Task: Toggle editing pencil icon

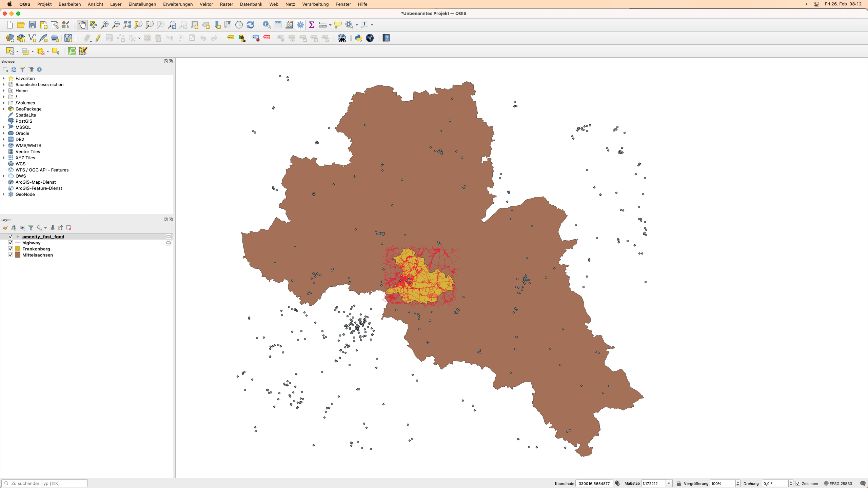Action: [x=98, y=38]
